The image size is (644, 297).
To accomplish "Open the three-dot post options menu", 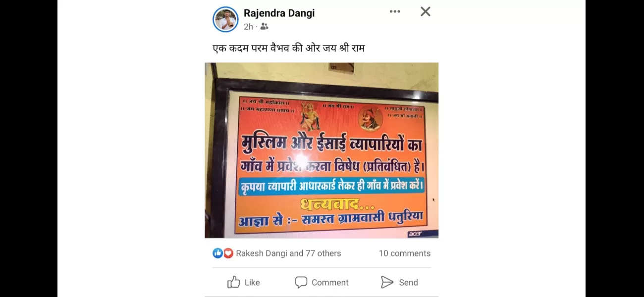I will pos(395,11).
